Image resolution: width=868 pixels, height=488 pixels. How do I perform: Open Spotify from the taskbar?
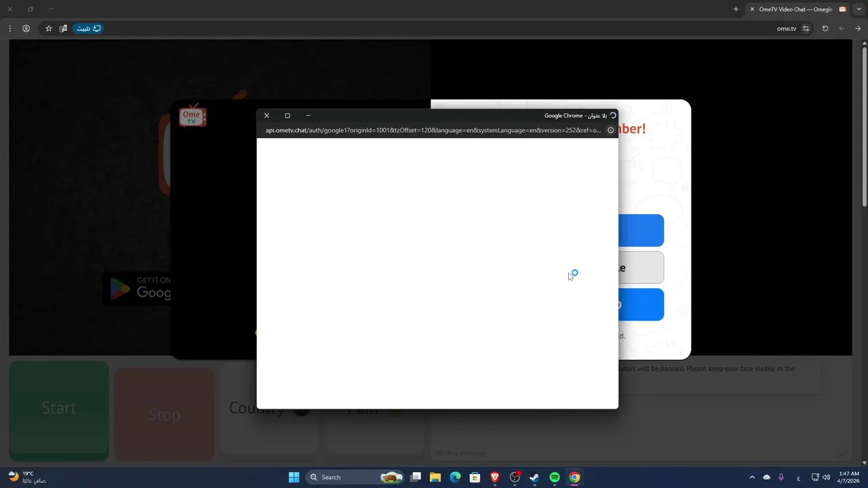(x=555, y=477)
